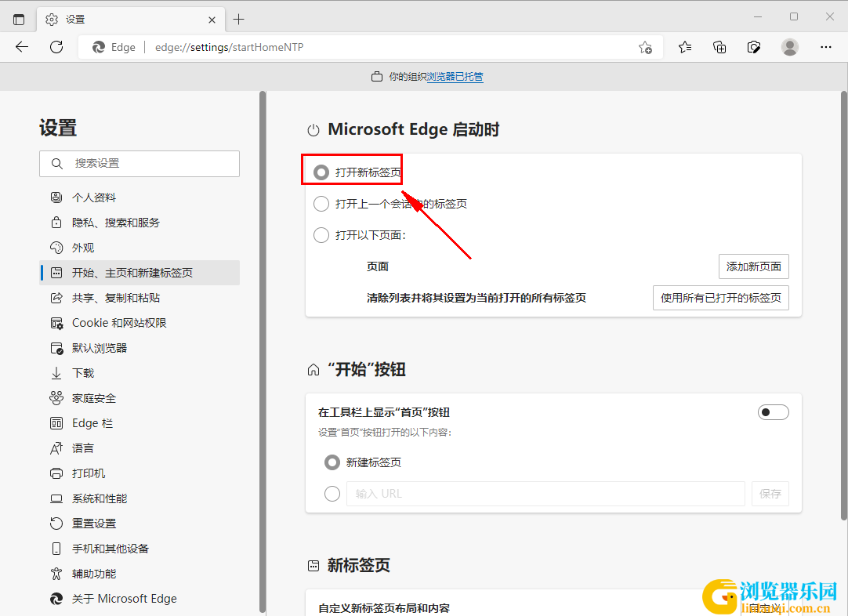Click the 重置设置 reset icon
Image resolution: width=848 pixels, height=616 pixels.
click(x=56, y=524)
